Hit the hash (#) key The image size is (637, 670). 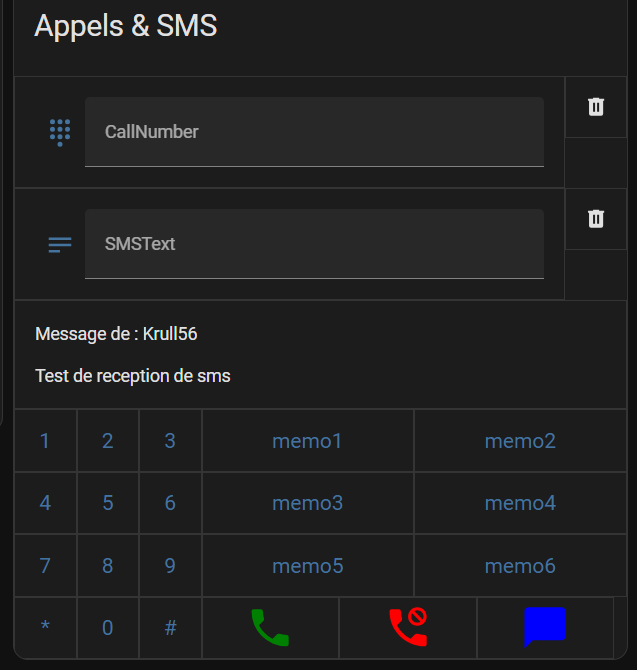[170, 628]
